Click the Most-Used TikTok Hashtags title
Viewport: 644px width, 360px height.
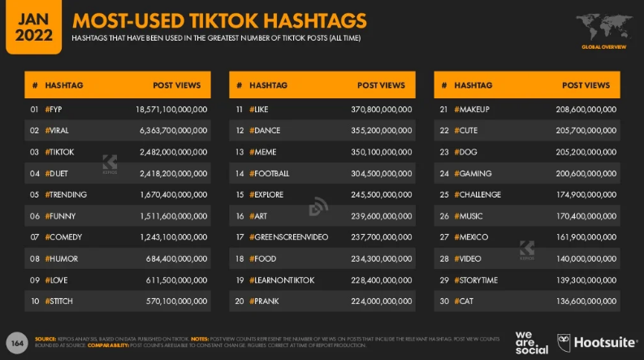(x=219, y=21)
